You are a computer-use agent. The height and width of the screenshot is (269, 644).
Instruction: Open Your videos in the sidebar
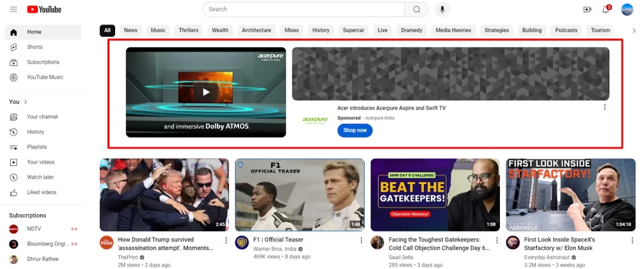(x=43, y=162)
